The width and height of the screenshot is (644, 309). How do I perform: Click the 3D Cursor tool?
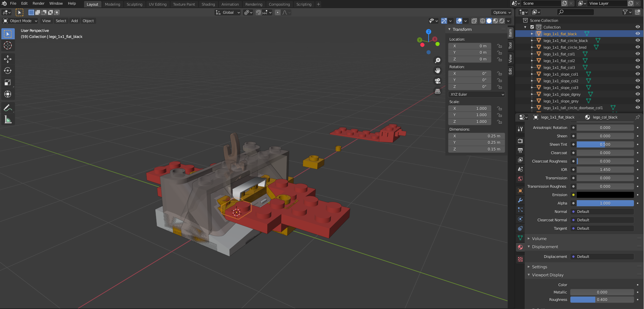pos(8,46)
